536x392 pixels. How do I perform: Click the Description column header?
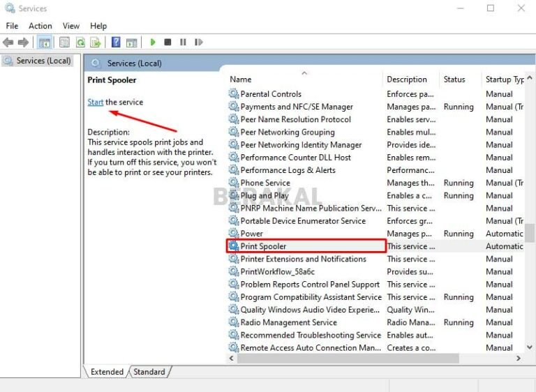[x=407, y=80]
